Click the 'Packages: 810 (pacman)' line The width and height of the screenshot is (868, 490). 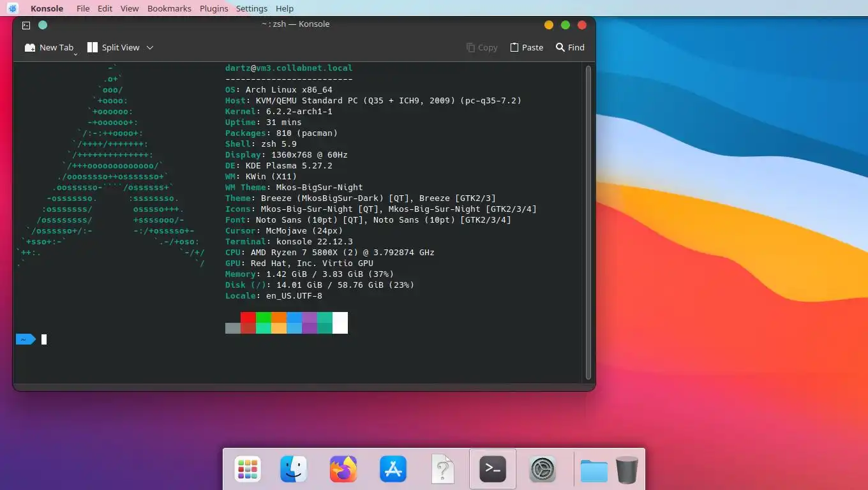[x=281, y=133]
